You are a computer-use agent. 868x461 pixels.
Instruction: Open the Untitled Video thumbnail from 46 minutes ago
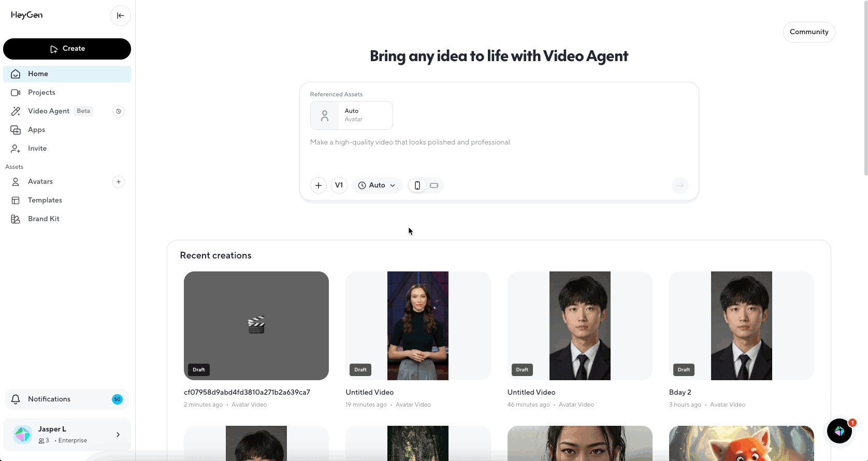click(x=580, y=326)
